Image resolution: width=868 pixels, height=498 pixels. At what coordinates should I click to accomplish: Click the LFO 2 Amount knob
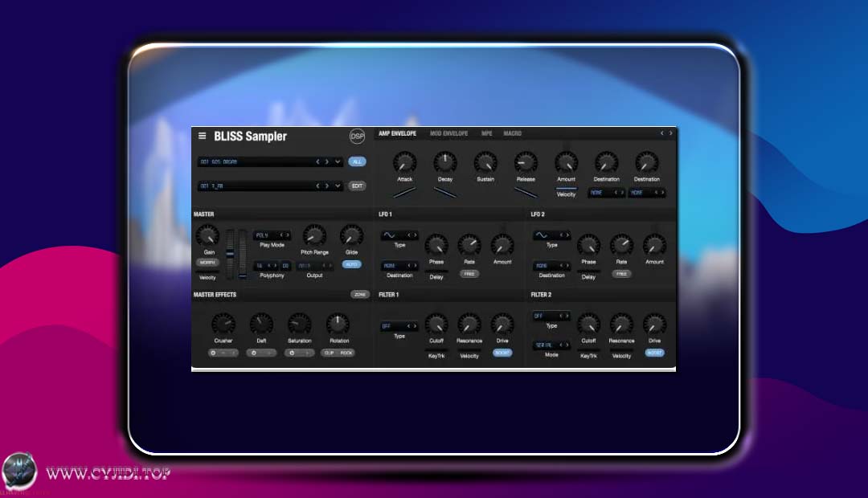point(654,245)
